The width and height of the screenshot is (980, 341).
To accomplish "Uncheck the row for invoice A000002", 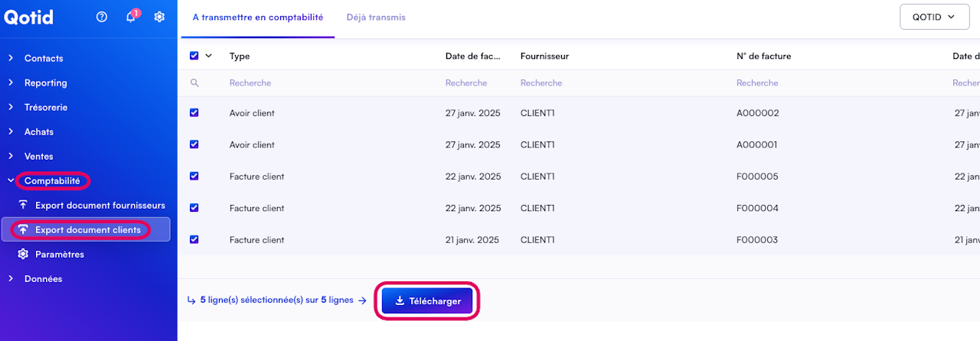I will 194,112.
